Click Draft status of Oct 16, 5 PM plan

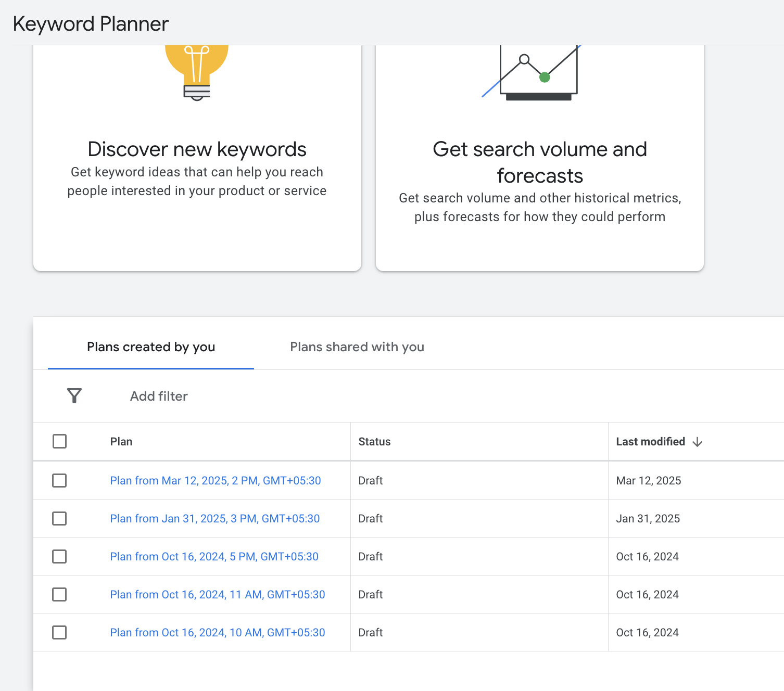[371, 556]
